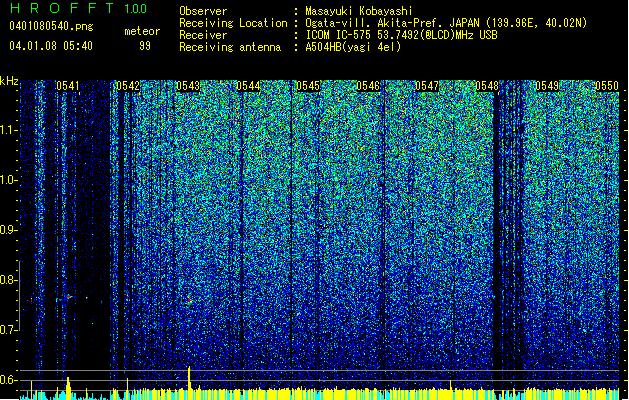
Task: Click the 0.6 frequency axis label
Action: tap(8, 380)
